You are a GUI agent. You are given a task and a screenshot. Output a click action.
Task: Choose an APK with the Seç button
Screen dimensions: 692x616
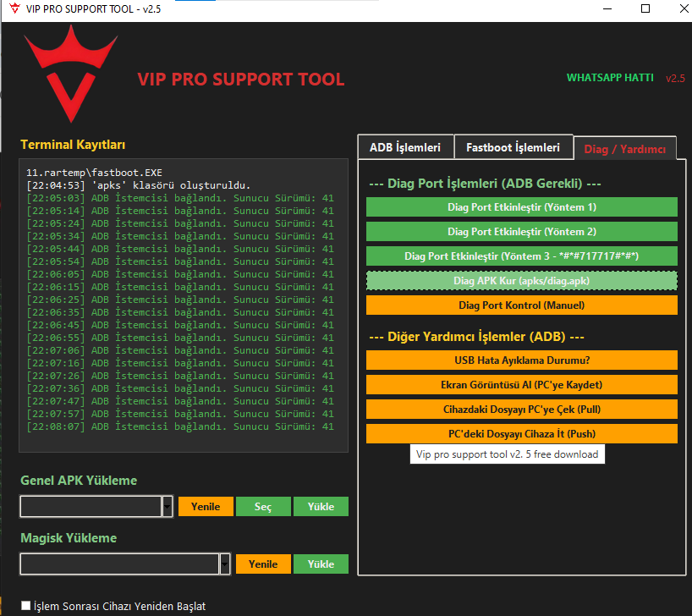tap(263, 506)
